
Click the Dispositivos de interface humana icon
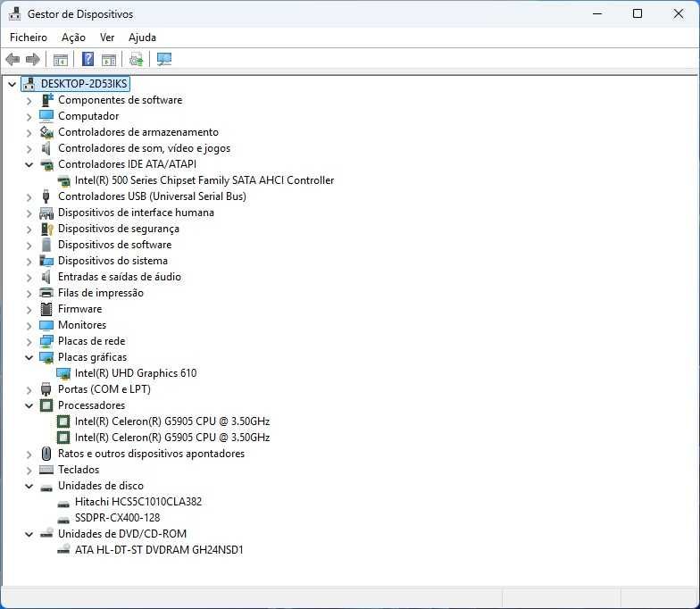point(46,213)
